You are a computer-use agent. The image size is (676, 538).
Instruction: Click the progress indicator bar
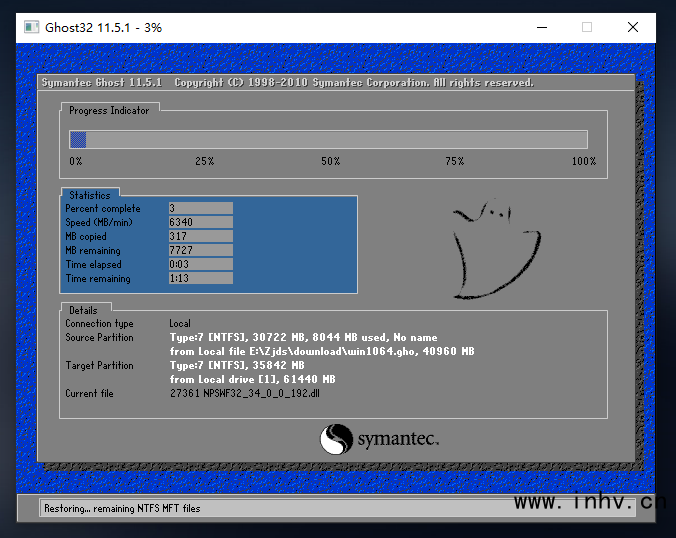pos(327,140)
